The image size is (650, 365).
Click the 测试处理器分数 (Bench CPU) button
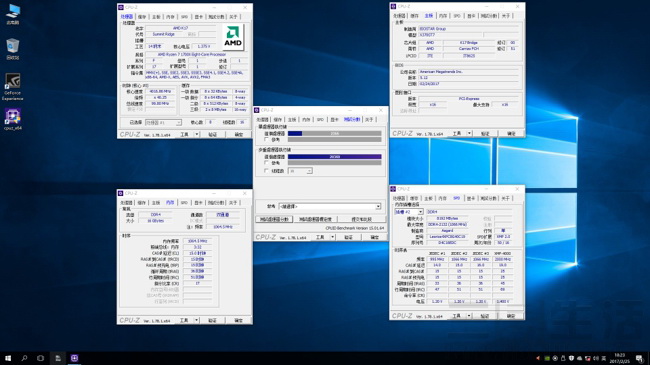(274, 219)
